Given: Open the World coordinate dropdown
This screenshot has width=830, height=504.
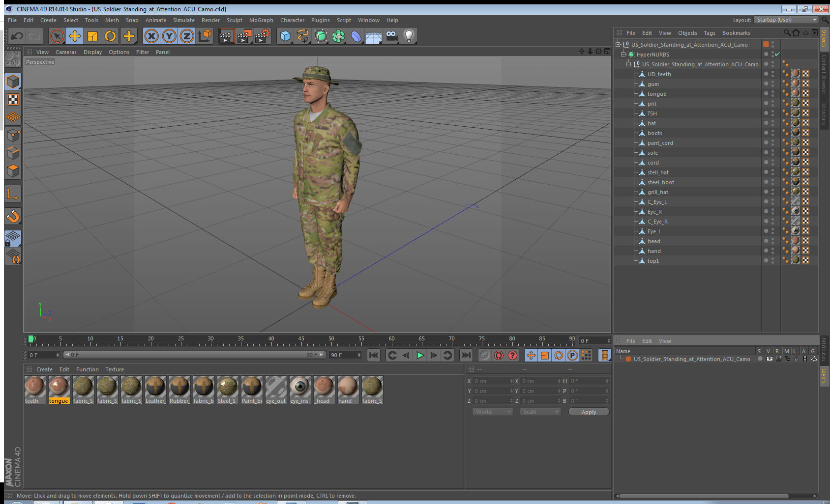Looking at the screenshot, I should point(493,412).
